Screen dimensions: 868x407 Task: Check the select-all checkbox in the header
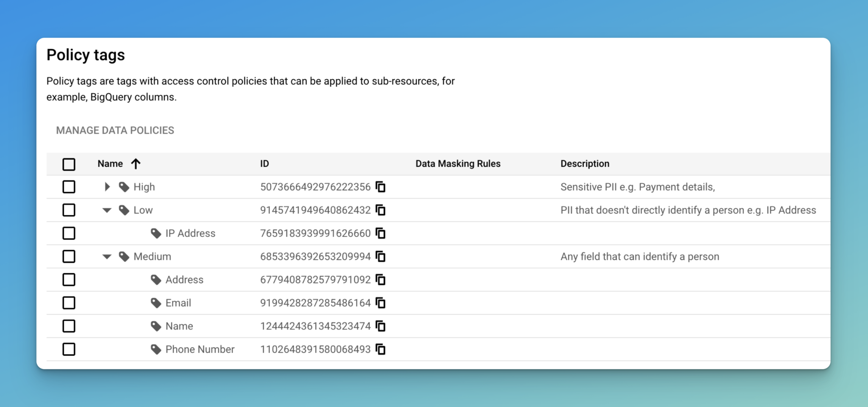[x=69, y=164]
